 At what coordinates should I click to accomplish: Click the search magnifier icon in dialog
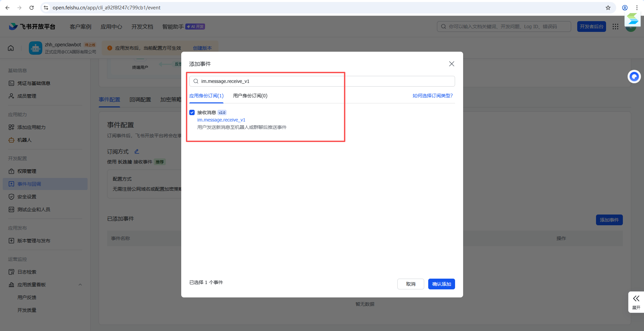[x=196, y=81]
